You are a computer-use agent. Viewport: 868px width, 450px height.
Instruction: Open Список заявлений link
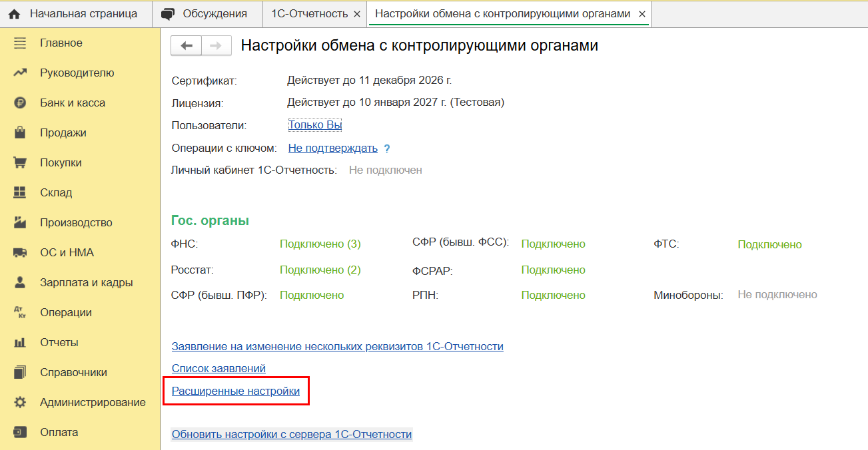pyautogui.click(x=218, y=368)
